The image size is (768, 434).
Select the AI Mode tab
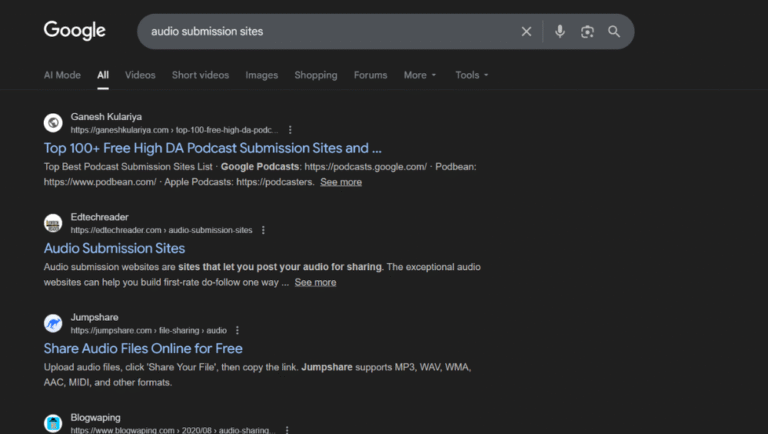click(62, 75)
